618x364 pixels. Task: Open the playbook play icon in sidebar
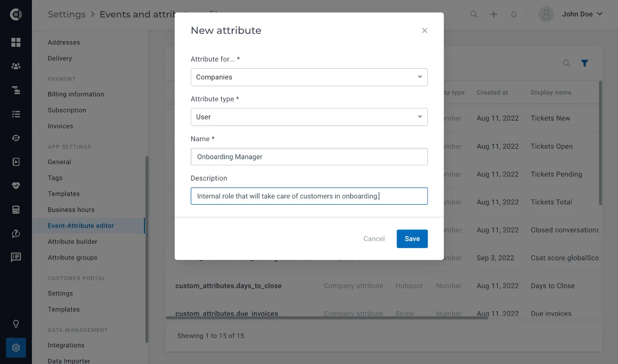click(16, 162)
